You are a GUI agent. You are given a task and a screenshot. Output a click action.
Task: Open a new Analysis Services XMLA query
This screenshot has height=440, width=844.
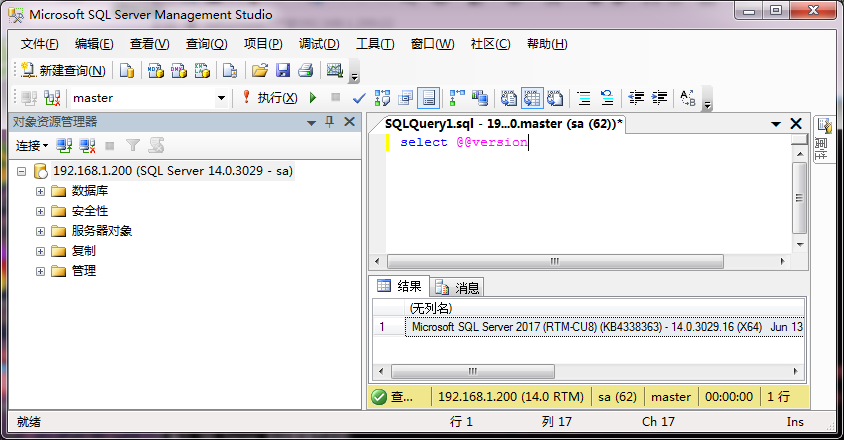202,70
